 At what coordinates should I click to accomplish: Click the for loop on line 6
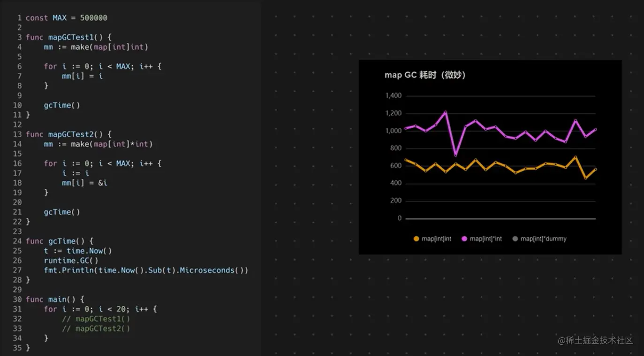click(x=103, y=66)
